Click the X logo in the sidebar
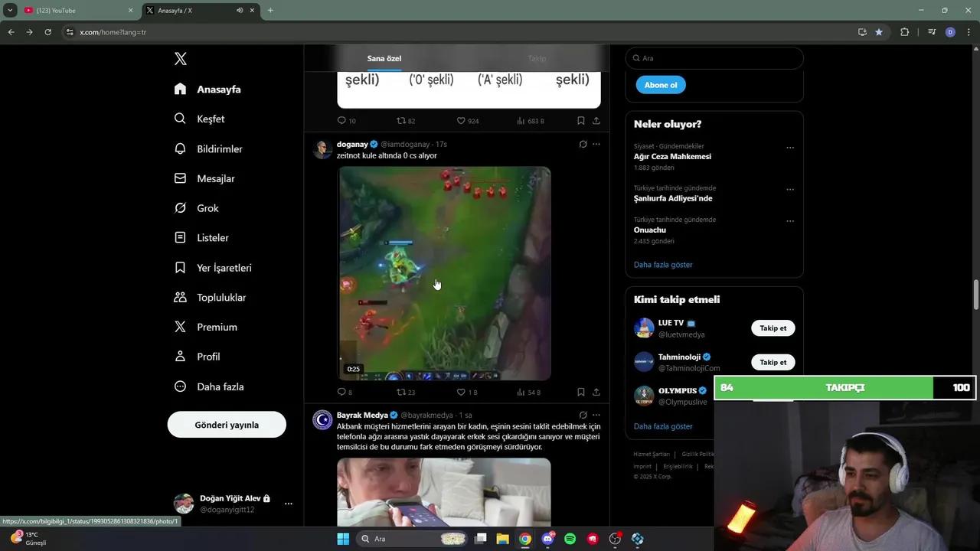The height and width of the screenshot is (551, 980). pyautogui.click(x=181, y=59)
